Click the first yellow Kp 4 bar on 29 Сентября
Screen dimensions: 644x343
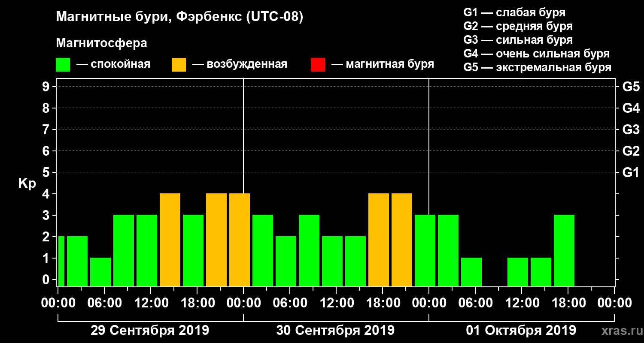(170, 240)
